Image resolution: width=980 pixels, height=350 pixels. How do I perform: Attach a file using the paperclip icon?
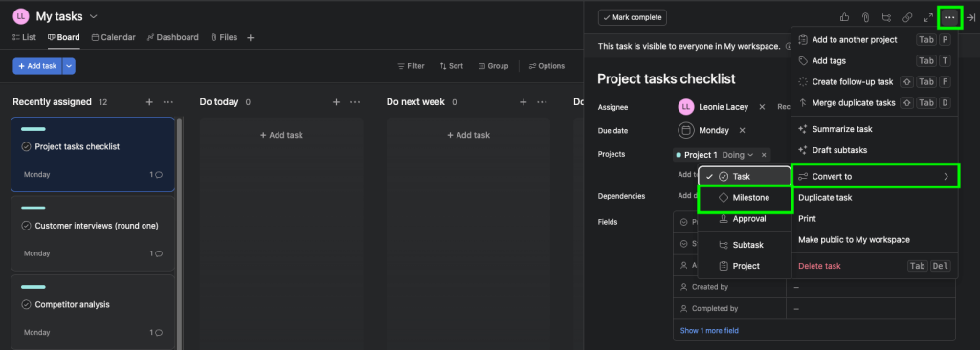click(x=865, y=17)
